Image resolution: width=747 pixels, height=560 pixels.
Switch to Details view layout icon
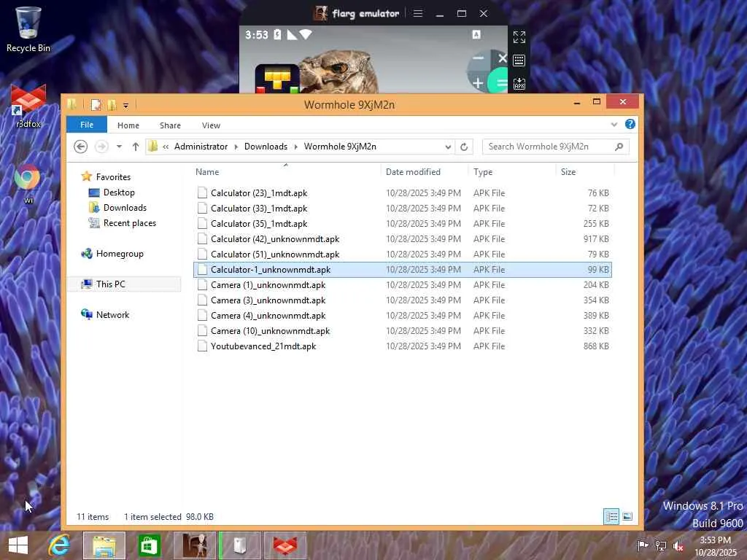[611, 517]
